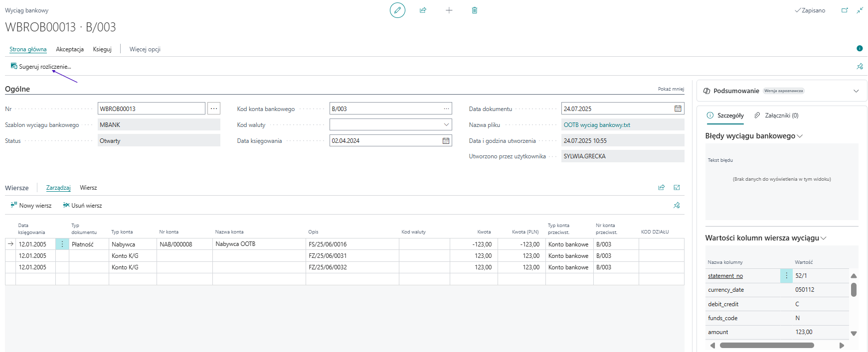Click the delete trash icon
Image resolution: width=868 pixels, height=352 pixels.
tap(474, 10)
